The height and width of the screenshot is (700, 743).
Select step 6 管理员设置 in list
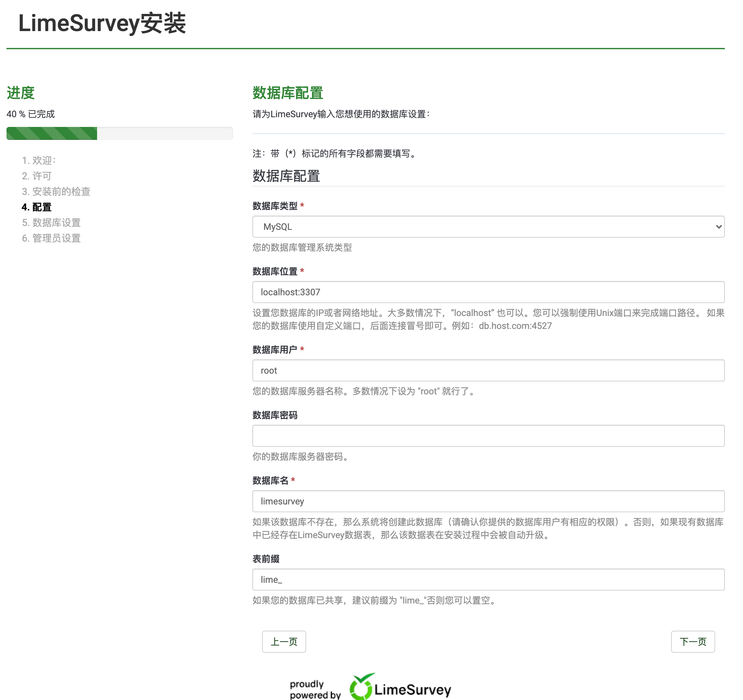[51, 238]
